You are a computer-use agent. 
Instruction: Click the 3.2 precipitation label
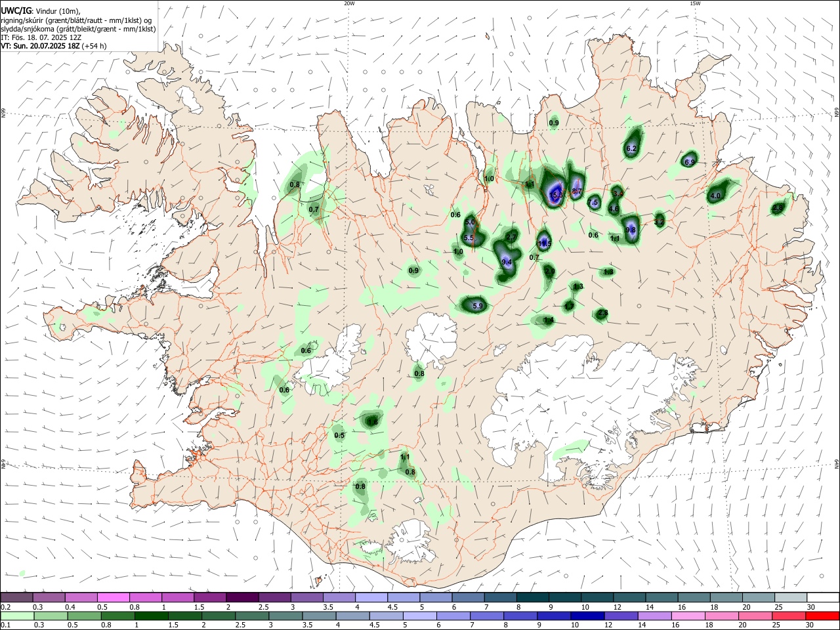click(x=660, y=222)
